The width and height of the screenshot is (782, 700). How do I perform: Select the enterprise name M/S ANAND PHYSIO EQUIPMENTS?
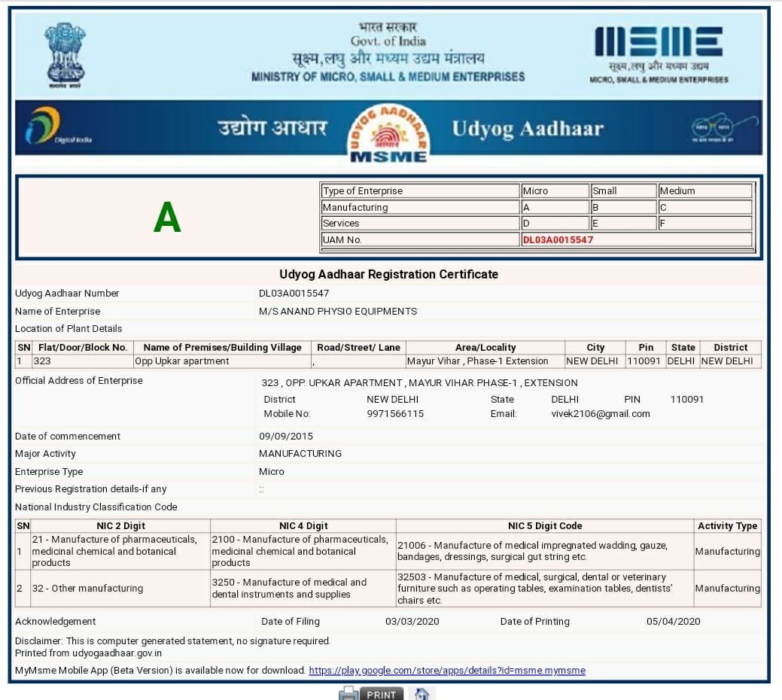(x=337, y=311)
